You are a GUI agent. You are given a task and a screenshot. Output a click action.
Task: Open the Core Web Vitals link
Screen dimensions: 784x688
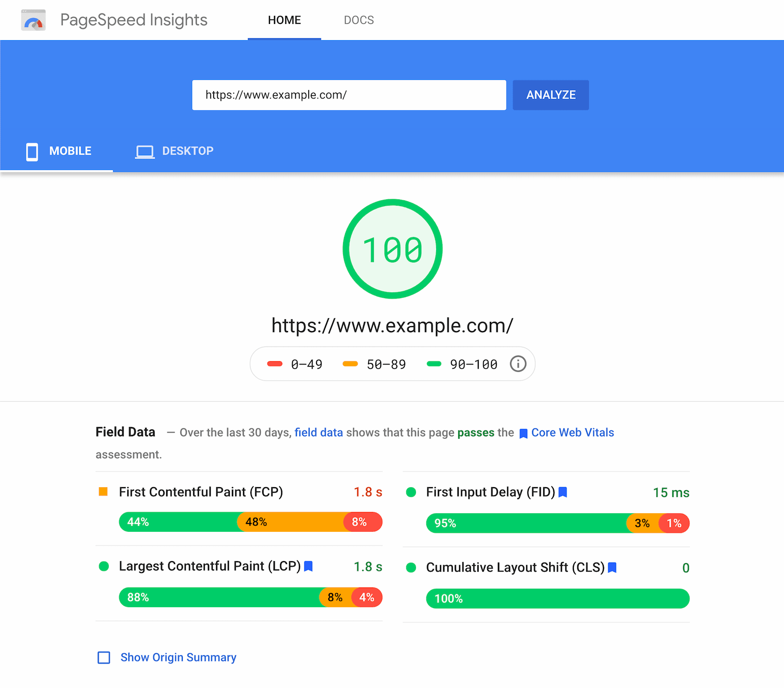572,432
